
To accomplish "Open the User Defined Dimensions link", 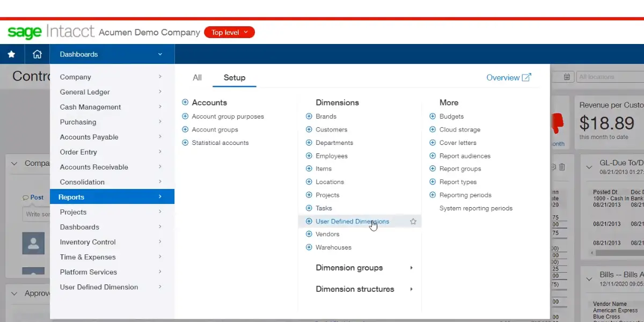I will (x=353, y=221).
